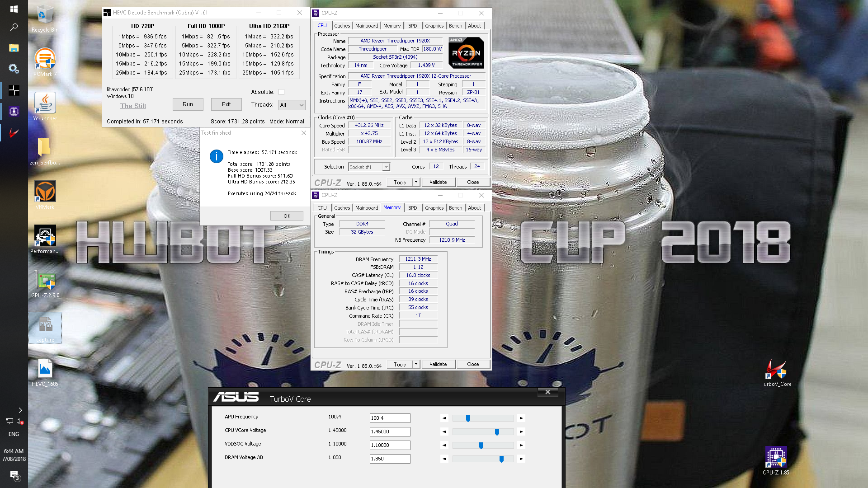
Task: Click the muted volume tray icon
Action: pyautogui.click(x=20, y=421)
